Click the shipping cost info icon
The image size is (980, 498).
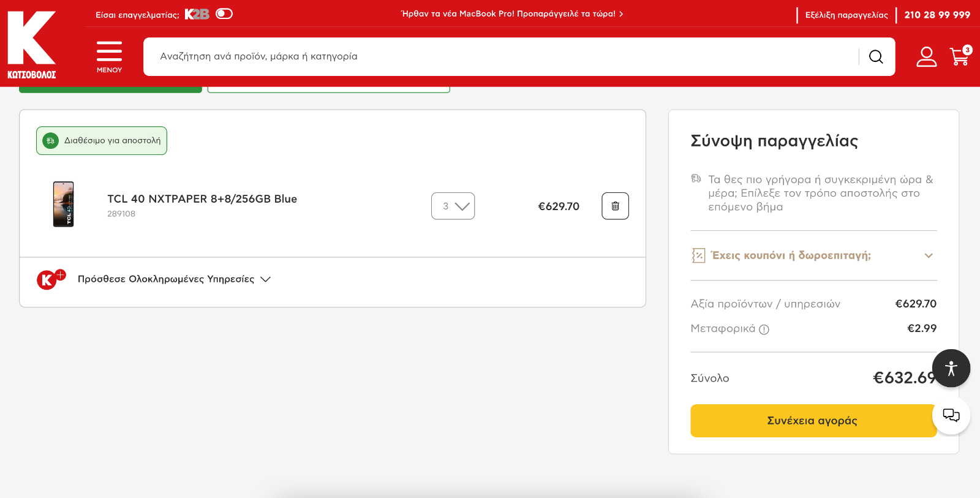tap(764, 330)
